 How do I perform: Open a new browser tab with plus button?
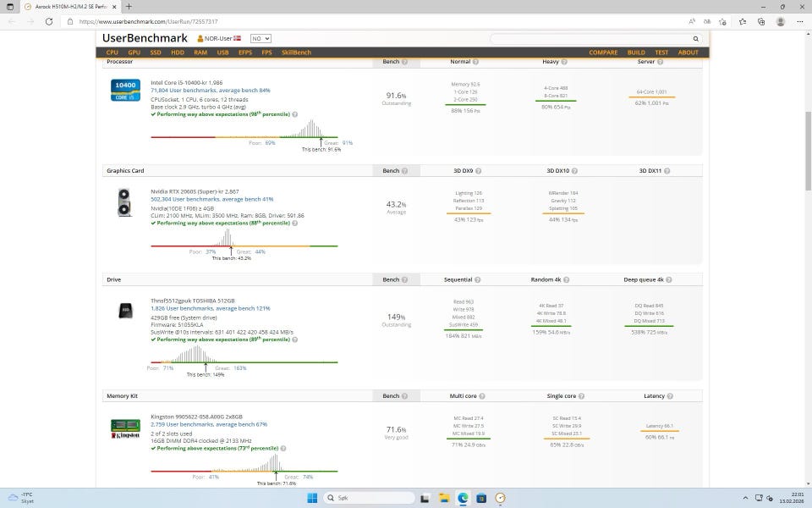(x=129, y=7)
